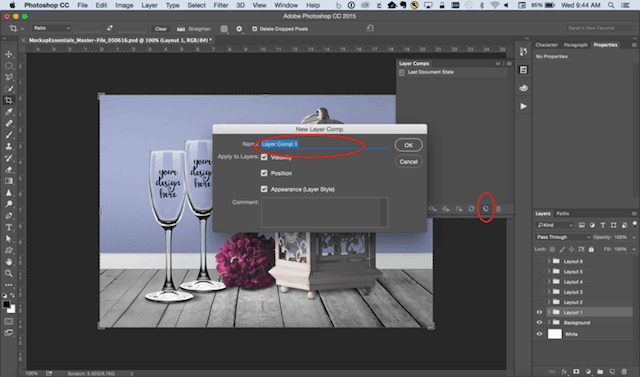
Task: Switch to the Paths tab
Action: pos(562,213)
